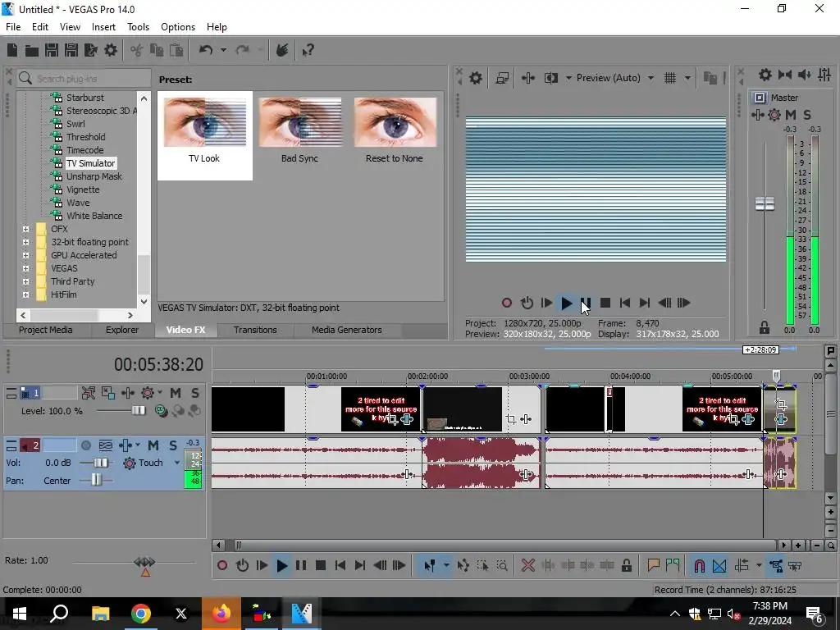This screenshot has width=840, height=630.
Task: Solo audio track 2
Action: pos(173,445)
